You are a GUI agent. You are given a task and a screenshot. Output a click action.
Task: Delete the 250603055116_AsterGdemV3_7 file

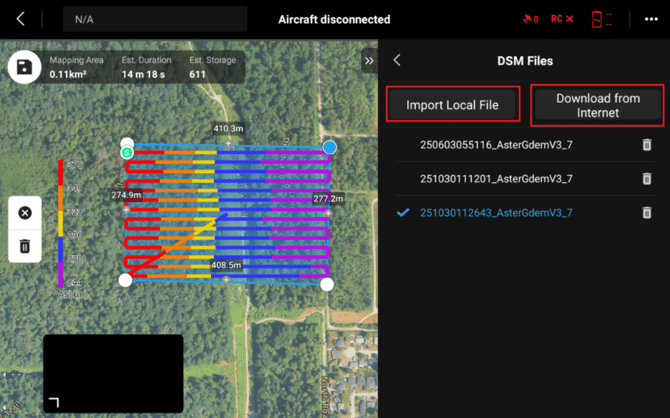click(647, 145)
